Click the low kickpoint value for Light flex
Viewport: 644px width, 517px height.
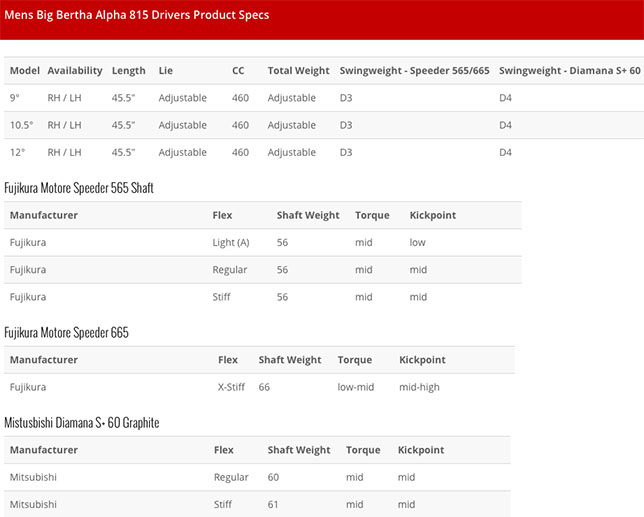pos(417,242)
